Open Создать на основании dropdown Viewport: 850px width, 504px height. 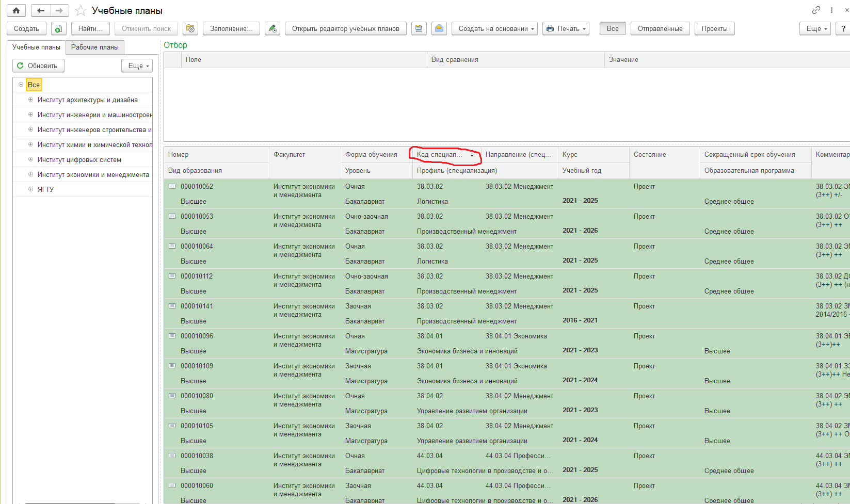tap(494, 28)
